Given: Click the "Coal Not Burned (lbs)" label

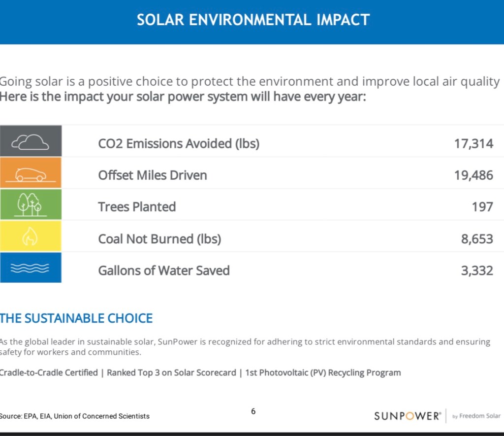Looking at the screenshot, I should (x=159, y=238).
